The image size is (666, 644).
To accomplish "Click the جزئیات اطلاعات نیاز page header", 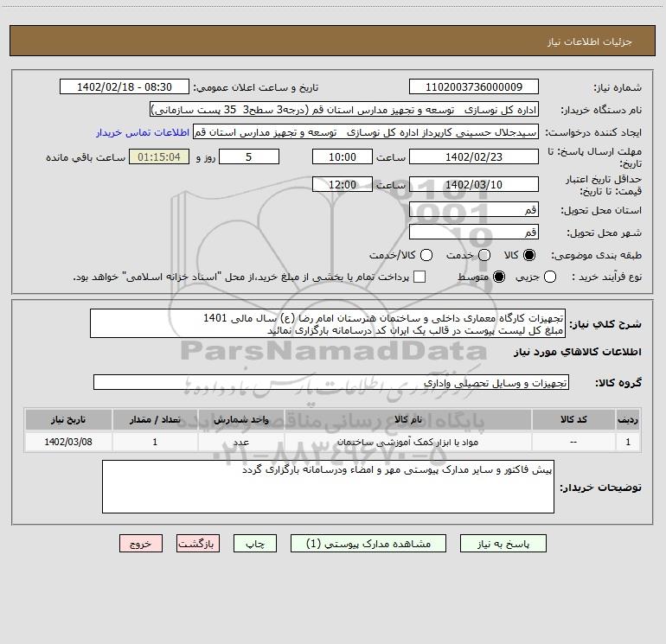I will point(589,41).
